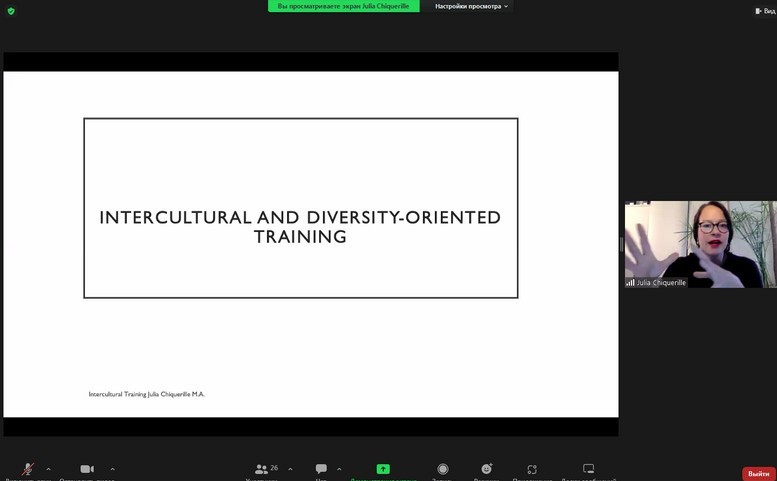The height and width of the screenshot is (481, 777).
Task: Click the record circle icon
Action: coord(443,469)
